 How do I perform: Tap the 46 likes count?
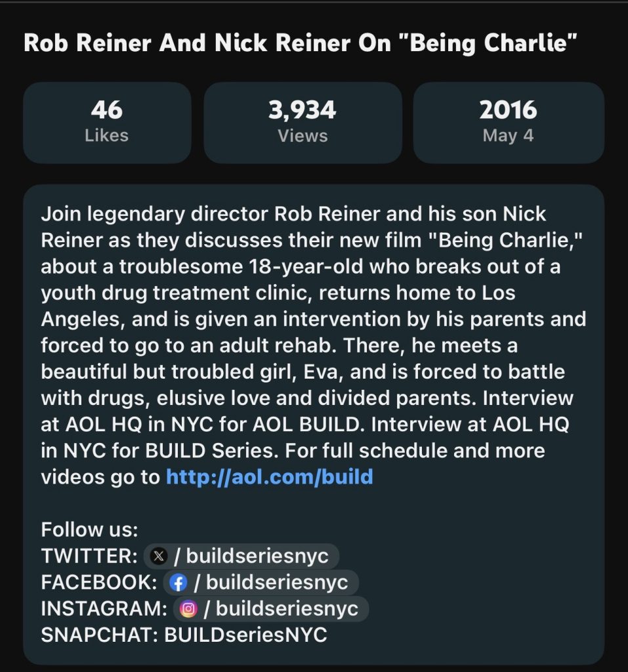107,110
